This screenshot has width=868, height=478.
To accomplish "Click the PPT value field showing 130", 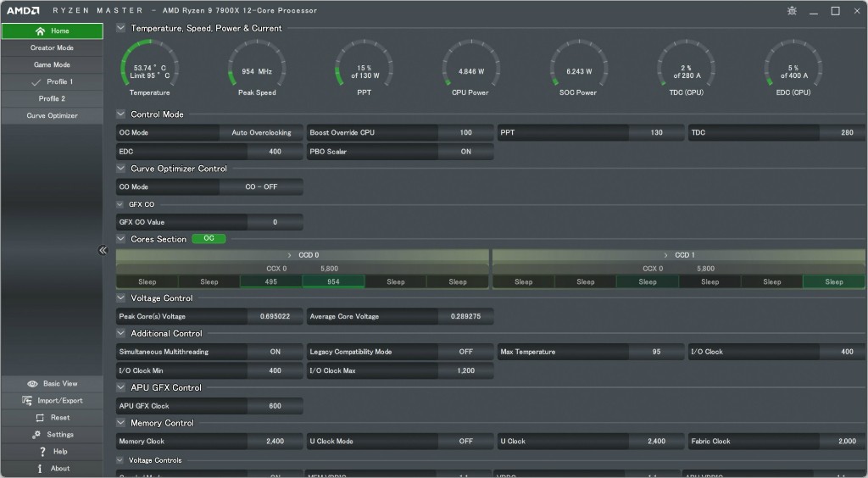I will (x=656, y=133).
